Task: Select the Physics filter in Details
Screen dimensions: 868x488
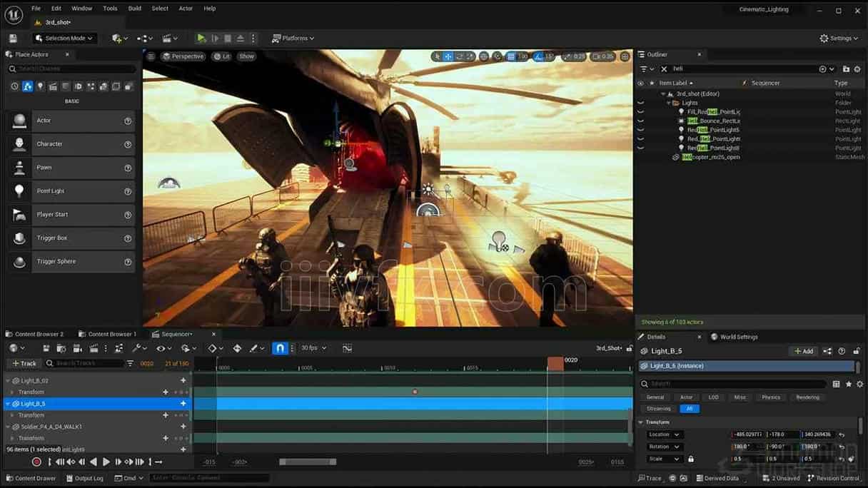Action: (x=771, y=397)
